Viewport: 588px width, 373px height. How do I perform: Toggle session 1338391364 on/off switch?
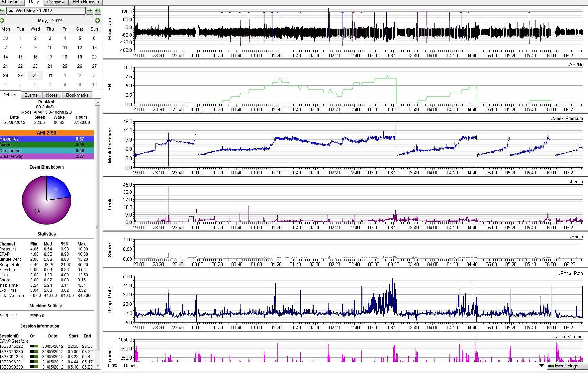tap(34, 357)
